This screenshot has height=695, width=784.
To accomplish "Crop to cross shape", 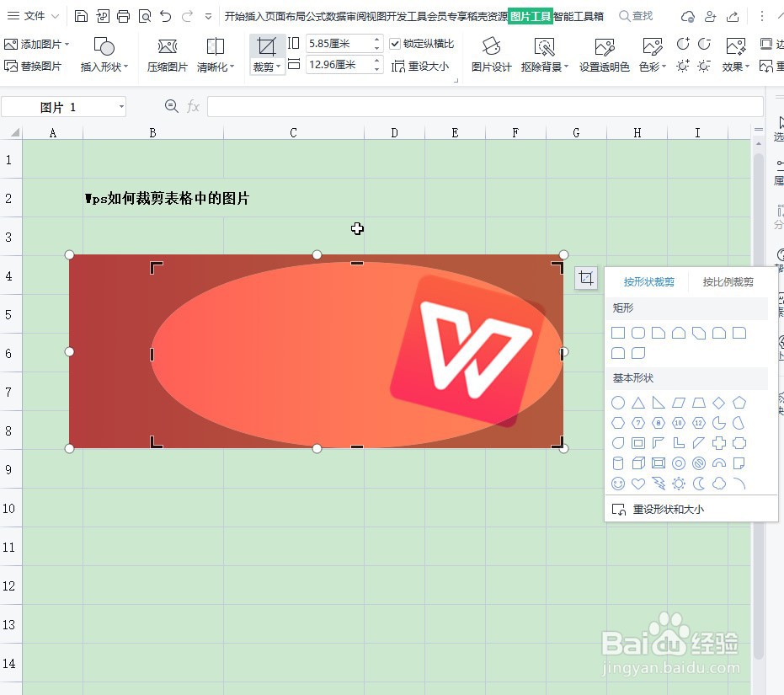I will click(x=719, y=443).
